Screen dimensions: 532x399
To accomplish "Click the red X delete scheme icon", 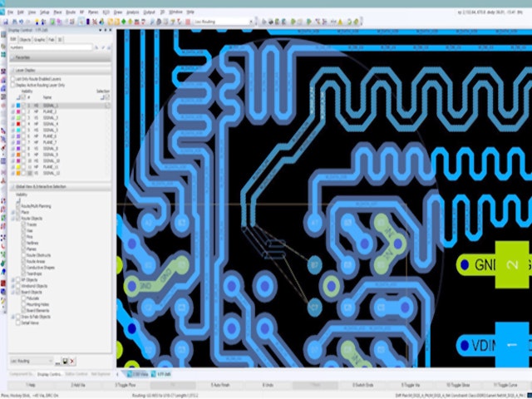I will [x=72, y=361].
